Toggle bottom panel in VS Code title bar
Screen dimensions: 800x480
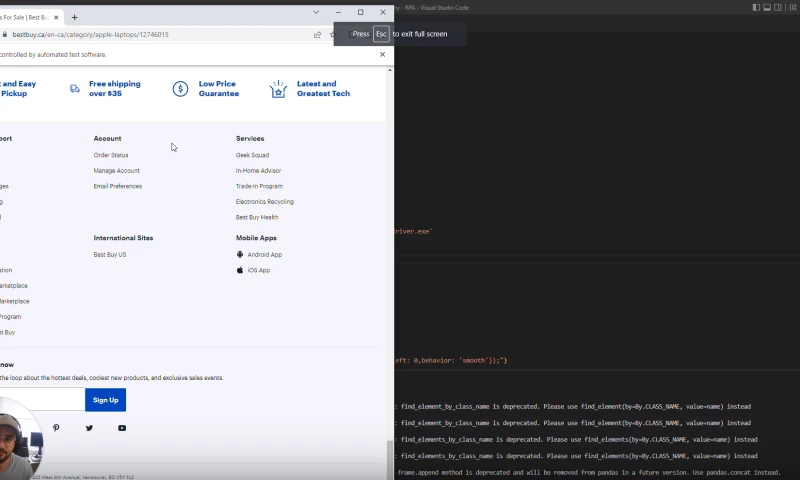(767, 7)
